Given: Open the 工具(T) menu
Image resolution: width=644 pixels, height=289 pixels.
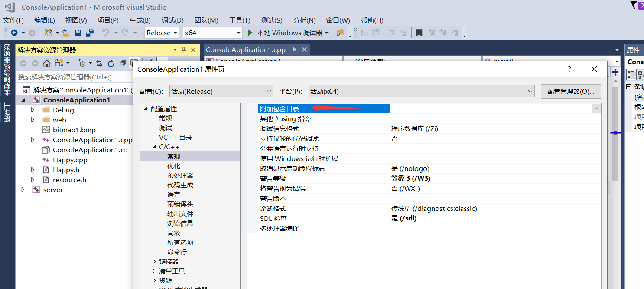Looking at the screenshot, I should click(240, 20).
